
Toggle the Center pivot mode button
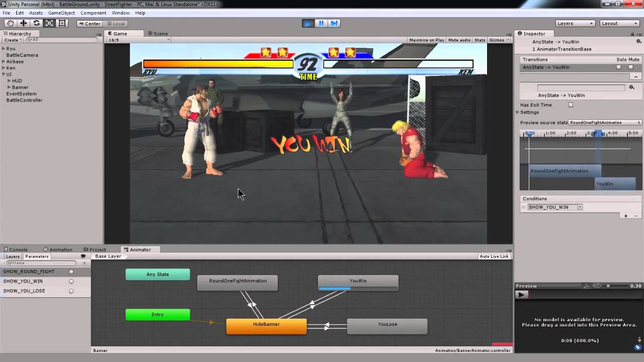pyautogui.click(x=89, y=23)
